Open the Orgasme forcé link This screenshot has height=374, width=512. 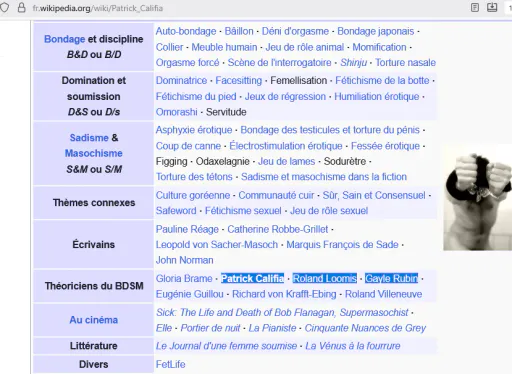tap(187, 63)
